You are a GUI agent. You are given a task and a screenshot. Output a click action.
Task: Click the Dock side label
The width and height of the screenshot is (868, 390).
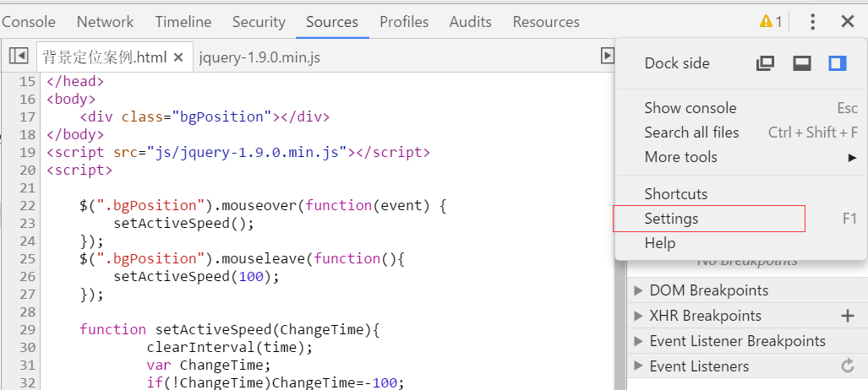(x=677, y=63)
